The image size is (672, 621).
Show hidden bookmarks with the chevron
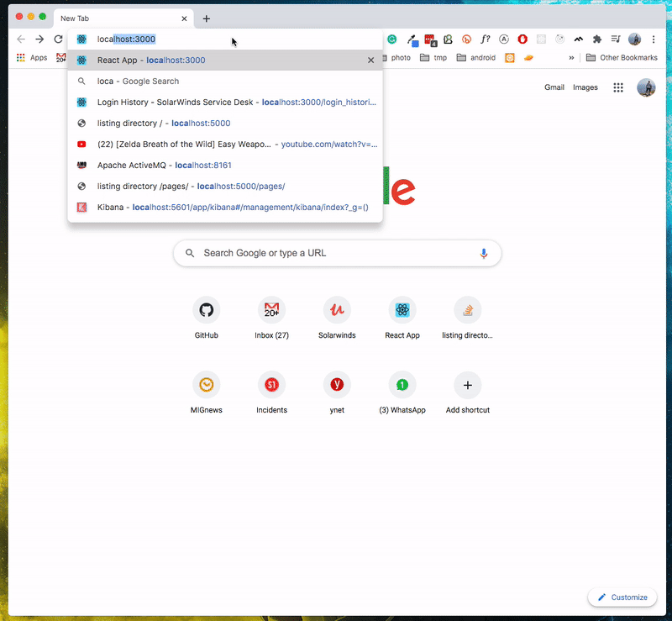571,58
